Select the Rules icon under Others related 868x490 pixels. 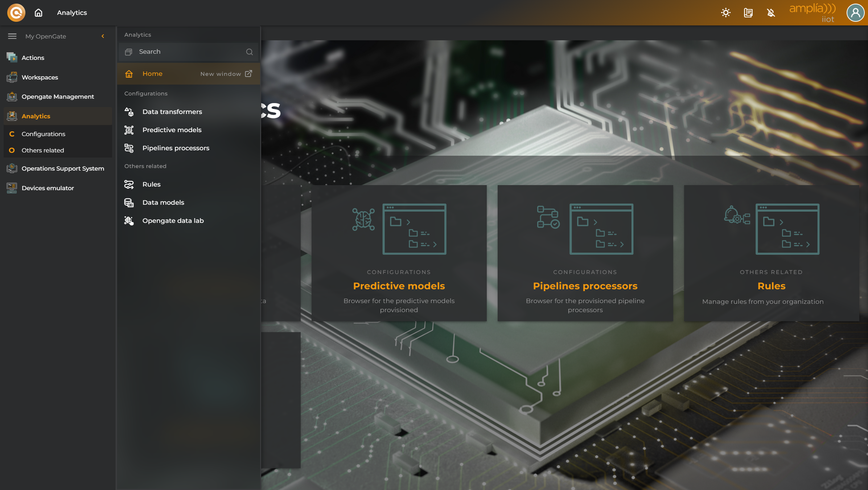129,184
